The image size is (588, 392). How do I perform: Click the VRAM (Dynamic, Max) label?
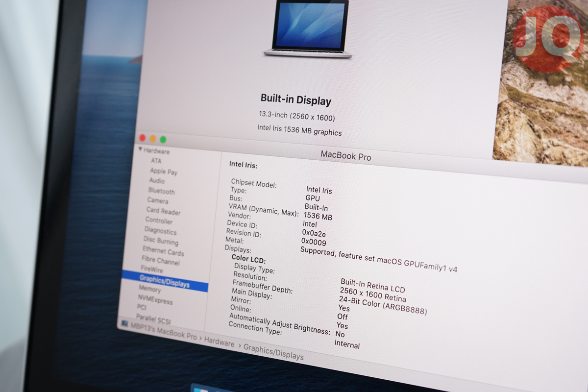coord(264,210)
